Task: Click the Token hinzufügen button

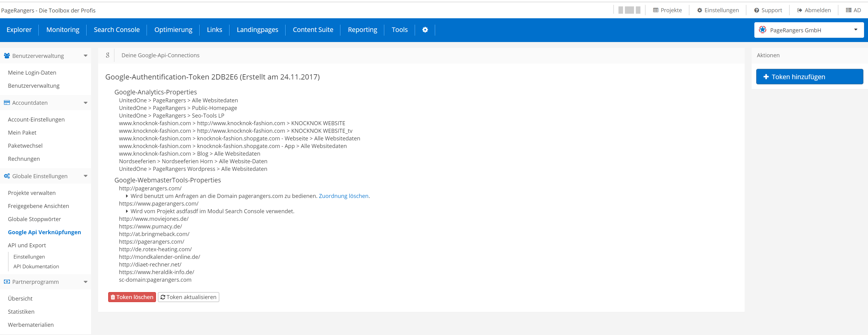Action: click(x=810, y=77)
